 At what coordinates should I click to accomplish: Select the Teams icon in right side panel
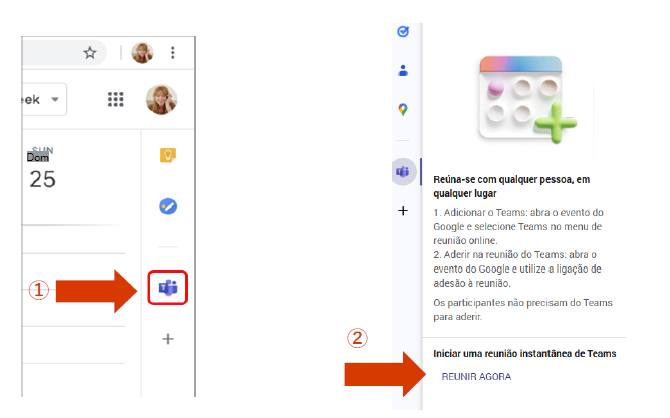403,171
